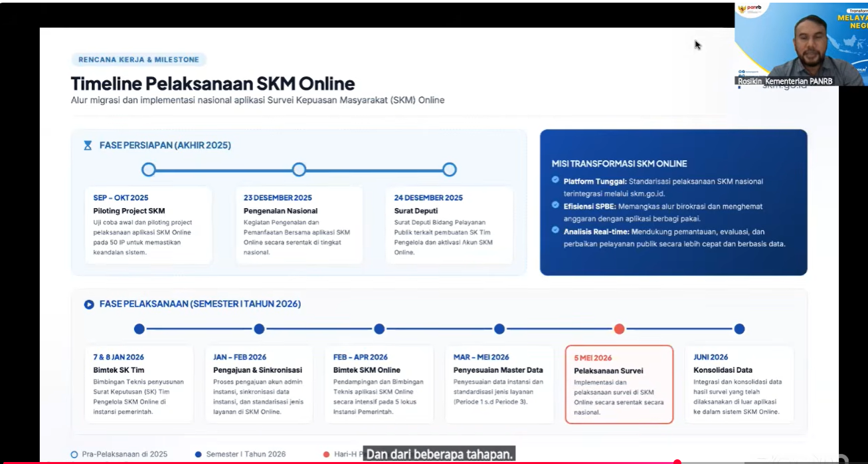This screenshot has height=464, width=868.
Task: Click the blue dot legend icon for Semester I
Action: [x=198, y=455]
